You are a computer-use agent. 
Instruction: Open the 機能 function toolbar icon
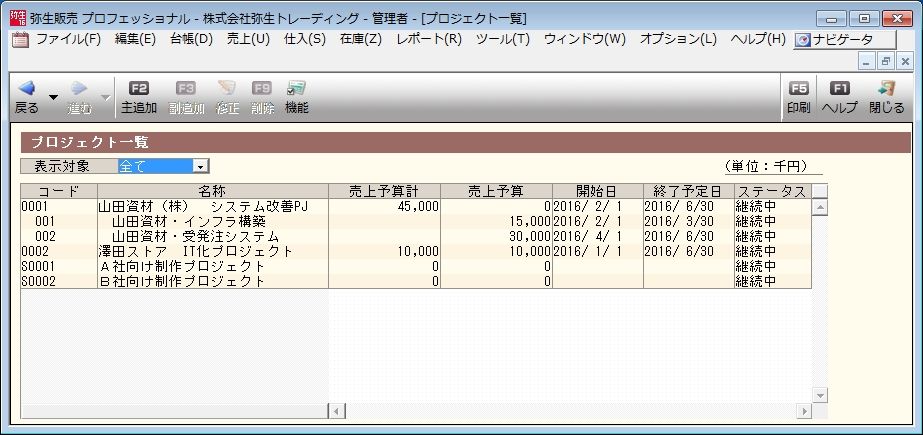[x=297, y=98]
